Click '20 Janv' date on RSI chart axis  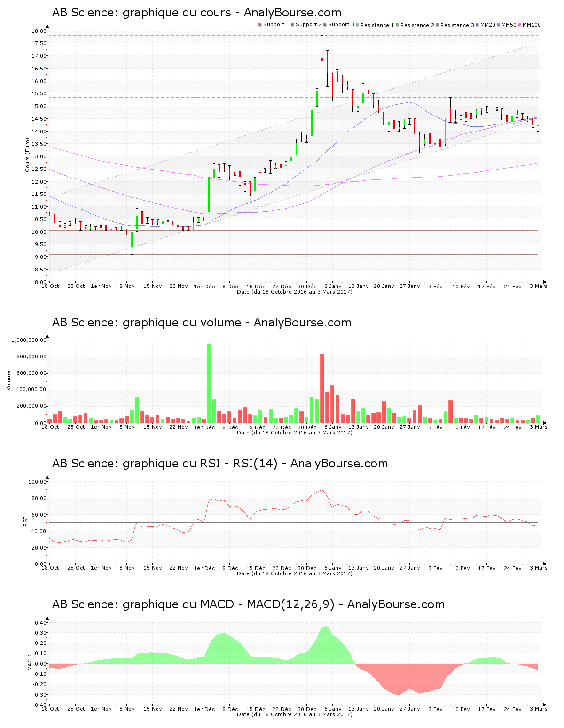point(384,568)
